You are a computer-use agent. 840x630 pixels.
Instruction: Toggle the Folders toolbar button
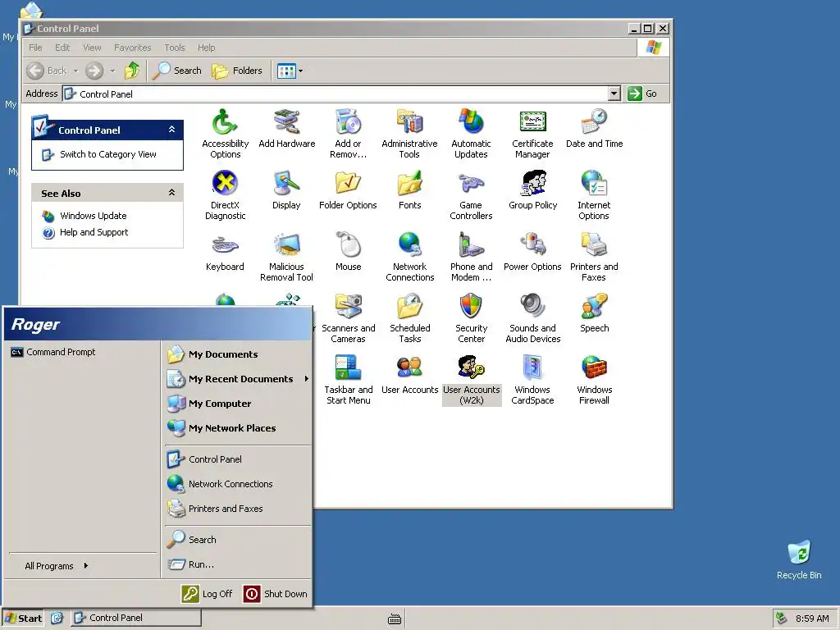click(x=237, y=71)
